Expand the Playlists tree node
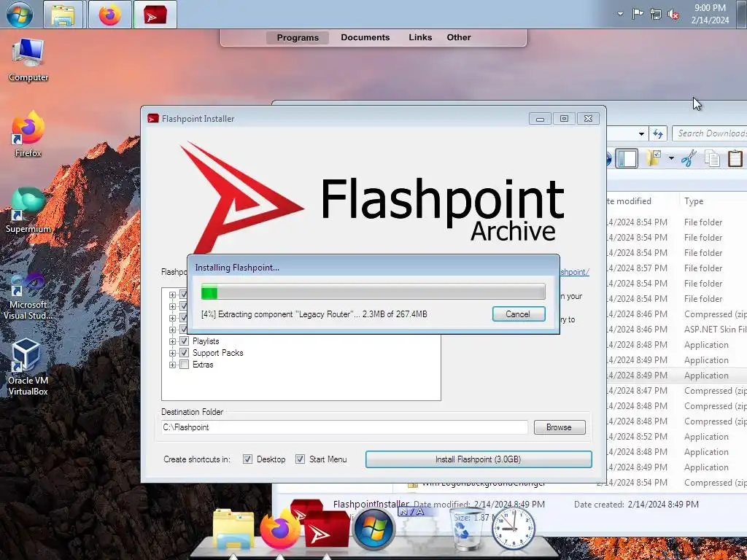 point(172,341)
